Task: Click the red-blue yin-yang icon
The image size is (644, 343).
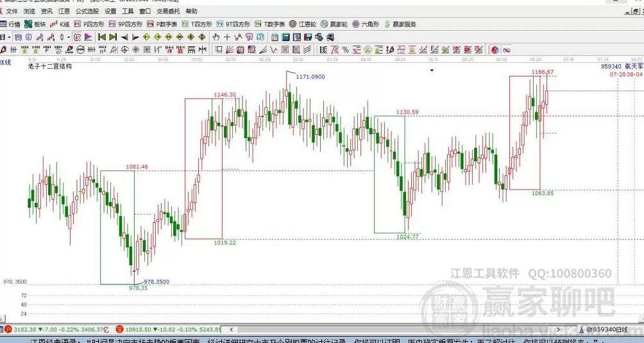Action: coord(495,49)
